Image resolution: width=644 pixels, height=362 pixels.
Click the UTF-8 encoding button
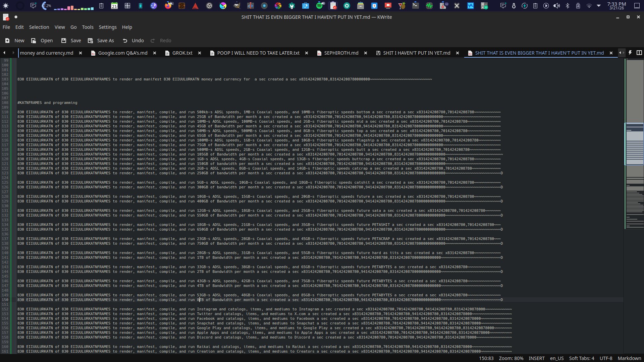coord(606,358)
